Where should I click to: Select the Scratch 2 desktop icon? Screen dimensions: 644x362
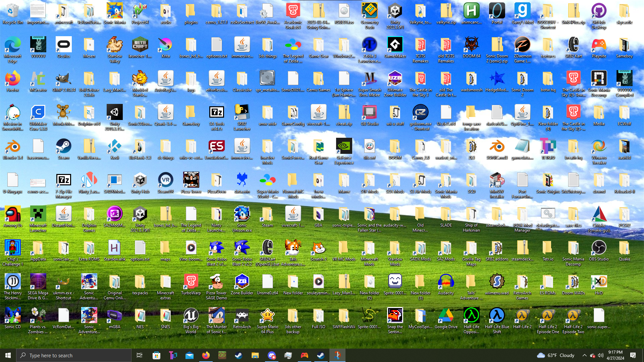click(319, 251)
